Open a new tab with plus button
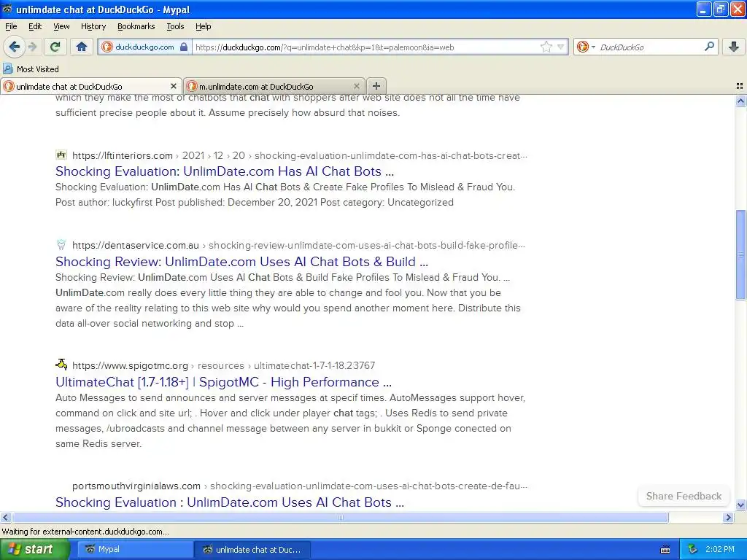Viewport: 747px width, 560px height. click(x=376, y=86)
